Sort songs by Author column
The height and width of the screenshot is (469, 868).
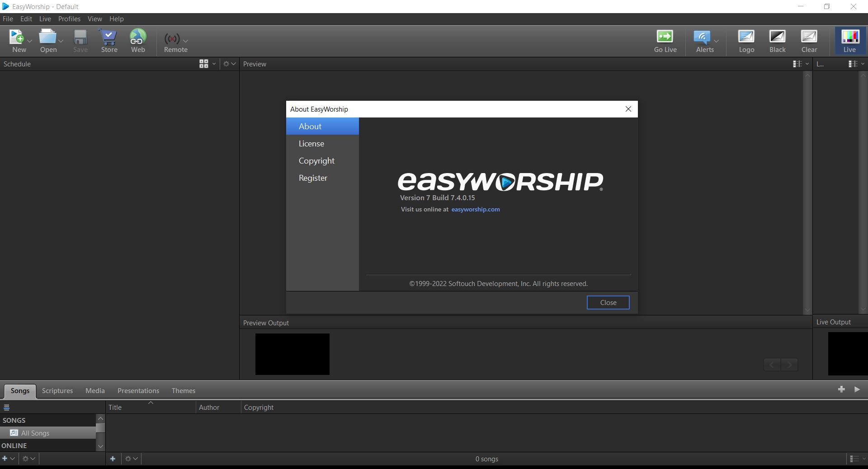click(219, 408)
